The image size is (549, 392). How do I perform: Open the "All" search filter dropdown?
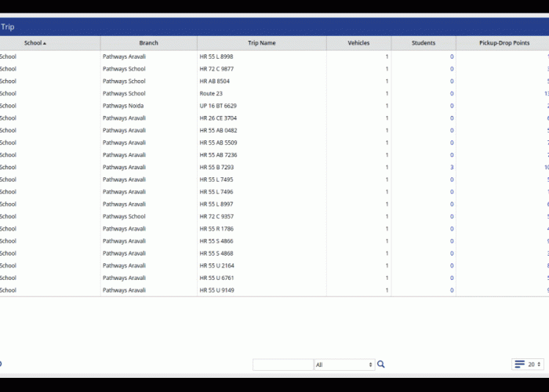(x=344, y=365)
